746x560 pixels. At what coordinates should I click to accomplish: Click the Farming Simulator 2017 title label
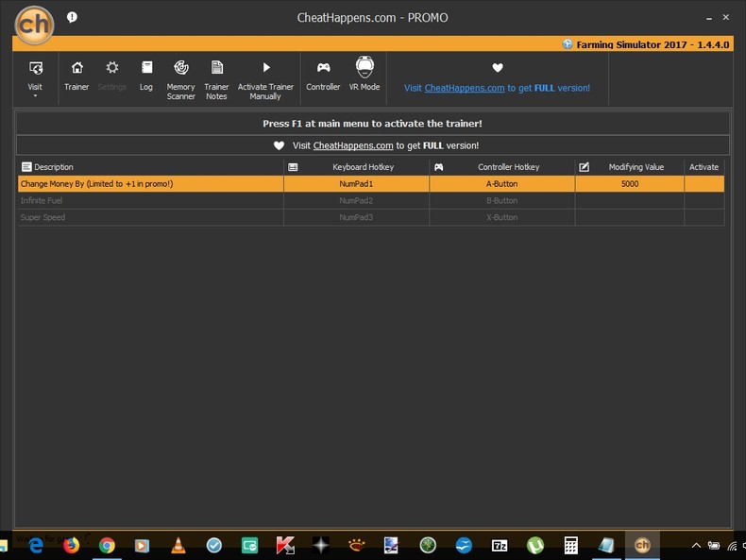653,44
